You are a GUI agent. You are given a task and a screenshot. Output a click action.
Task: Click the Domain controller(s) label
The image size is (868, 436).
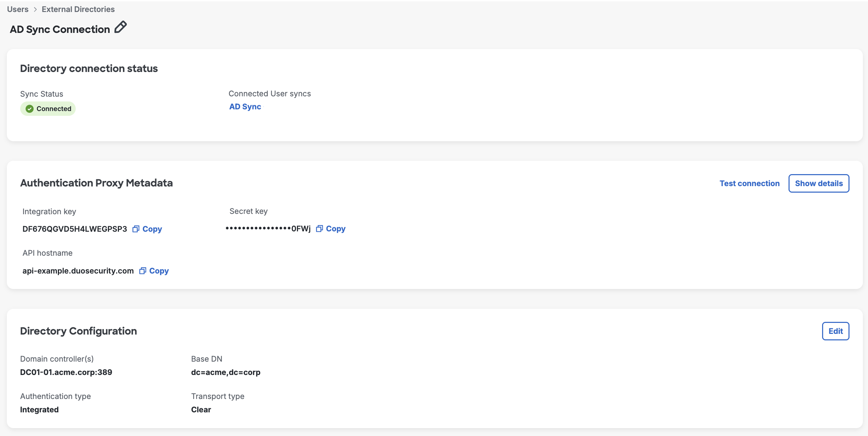[57, 359]
